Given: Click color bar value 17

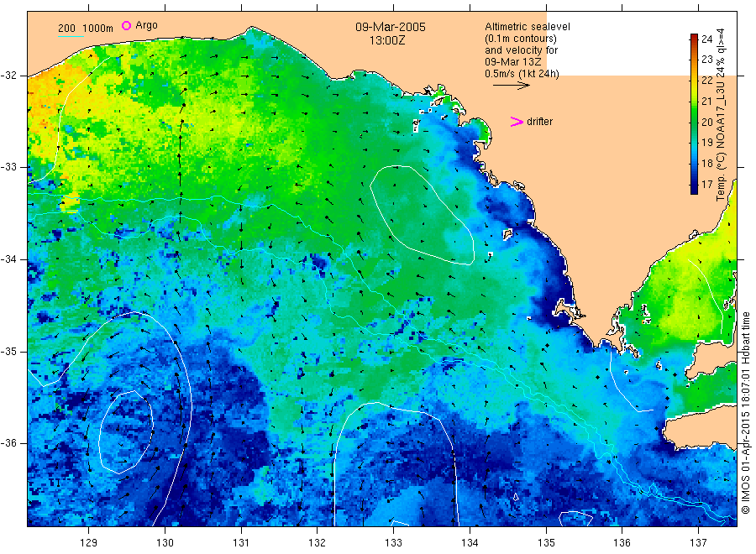Looking at the screenshot, I should click(x=706, y=184).
